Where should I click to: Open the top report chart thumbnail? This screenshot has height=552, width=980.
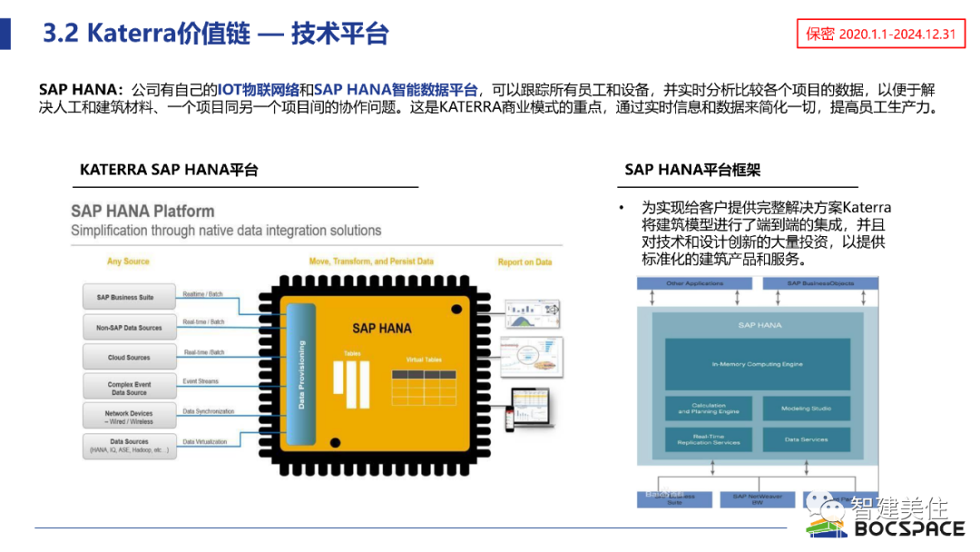coord(532,313)
